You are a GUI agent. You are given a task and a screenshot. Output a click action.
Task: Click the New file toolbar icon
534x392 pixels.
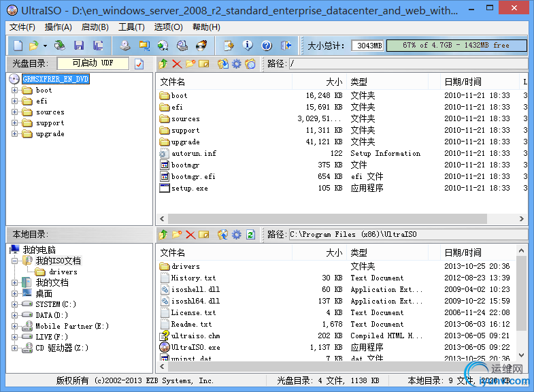coord(18,46)
